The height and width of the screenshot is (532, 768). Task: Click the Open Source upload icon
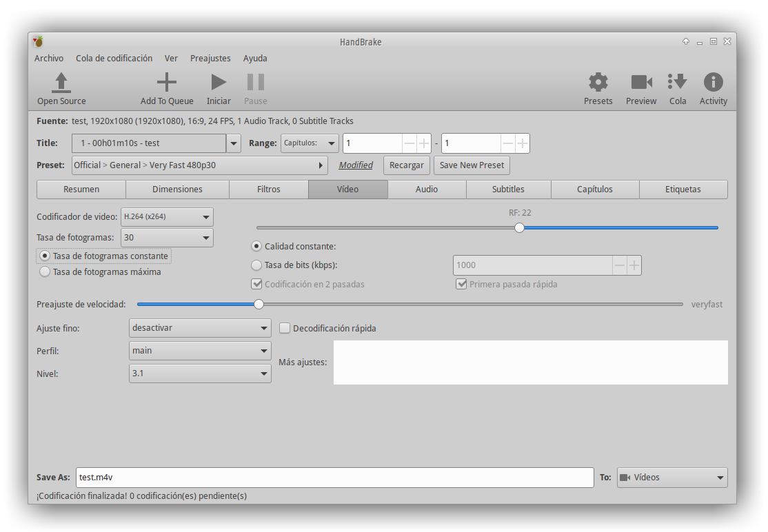pos(61,83)
